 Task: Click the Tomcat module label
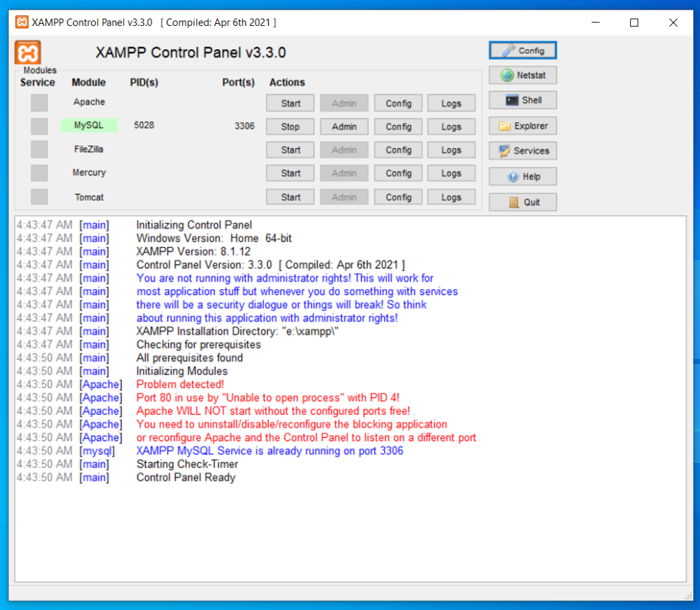(x=89, y=197)
